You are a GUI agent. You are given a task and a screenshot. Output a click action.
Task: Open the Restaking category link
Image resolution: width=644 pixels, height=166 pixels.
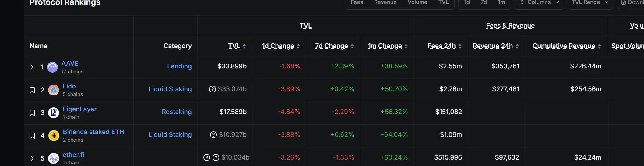(x=177, y=112)
